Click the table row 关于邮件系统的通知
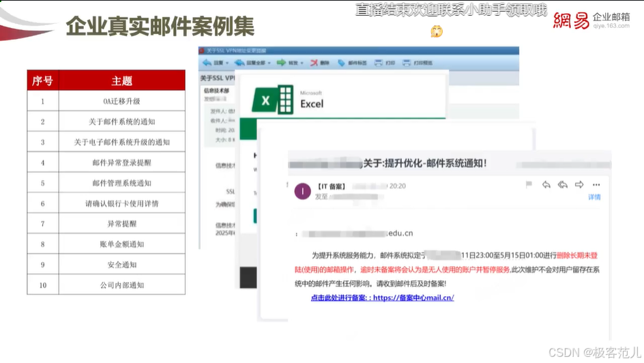644x363 pixels. [x=106, y=121]
